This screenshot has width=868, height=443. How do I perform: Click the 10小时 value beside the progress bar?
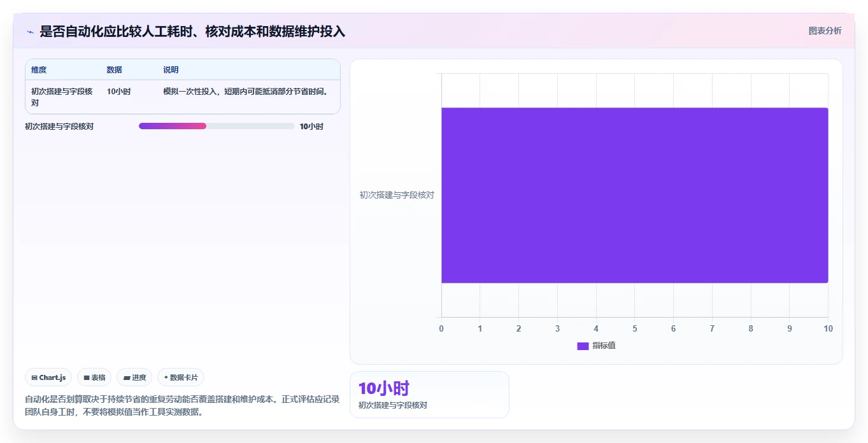click(311, 127)
